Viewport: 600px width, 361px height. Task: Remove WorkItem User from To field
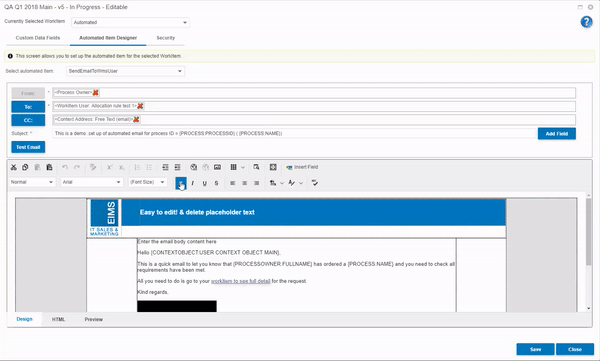[x=140, y=106]
